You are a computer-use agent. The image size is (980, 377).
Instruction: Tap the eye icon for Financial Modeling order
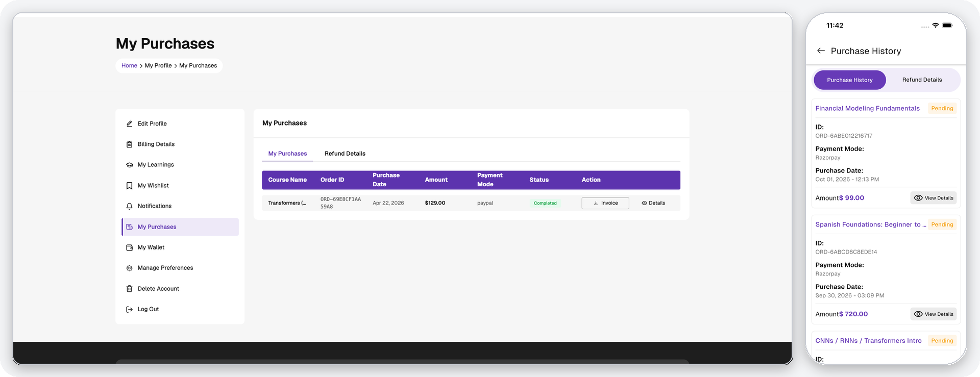(x=918, y=198)
